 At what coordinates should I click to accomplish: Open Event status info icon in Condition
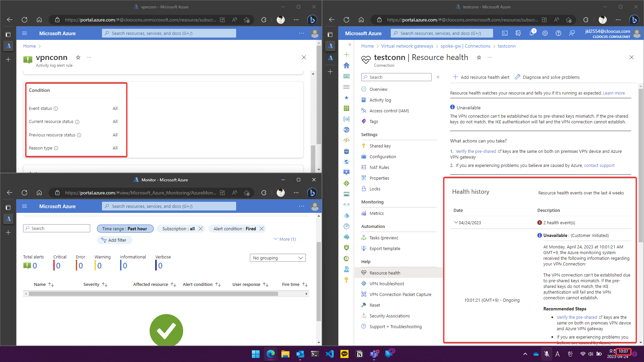point(56,109)
